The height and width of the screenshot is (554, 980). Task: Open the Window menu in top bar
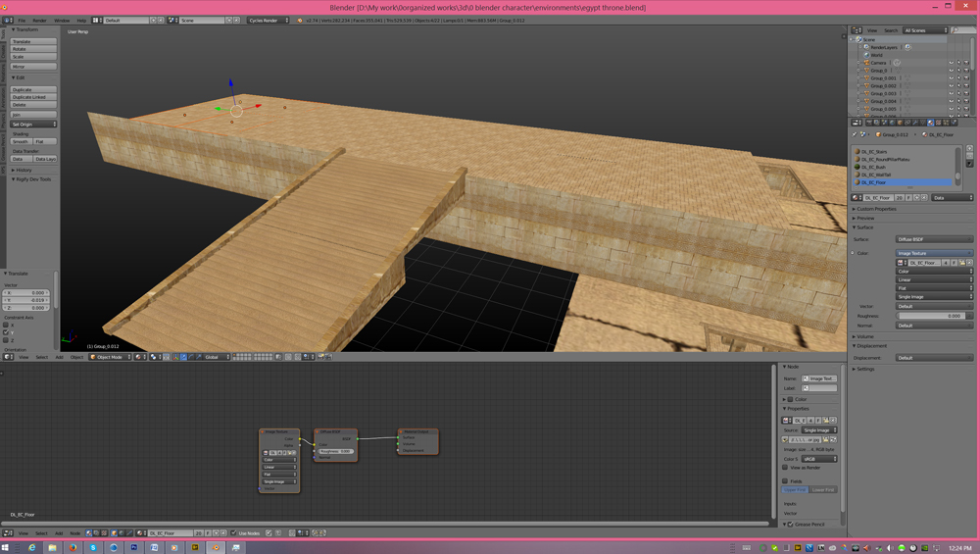[x=61, y=20]
